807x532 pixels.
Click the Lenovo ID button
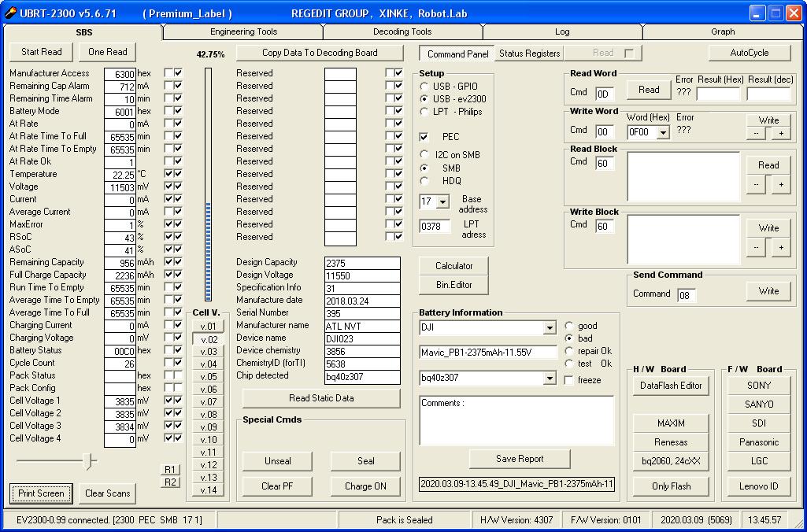759,486
